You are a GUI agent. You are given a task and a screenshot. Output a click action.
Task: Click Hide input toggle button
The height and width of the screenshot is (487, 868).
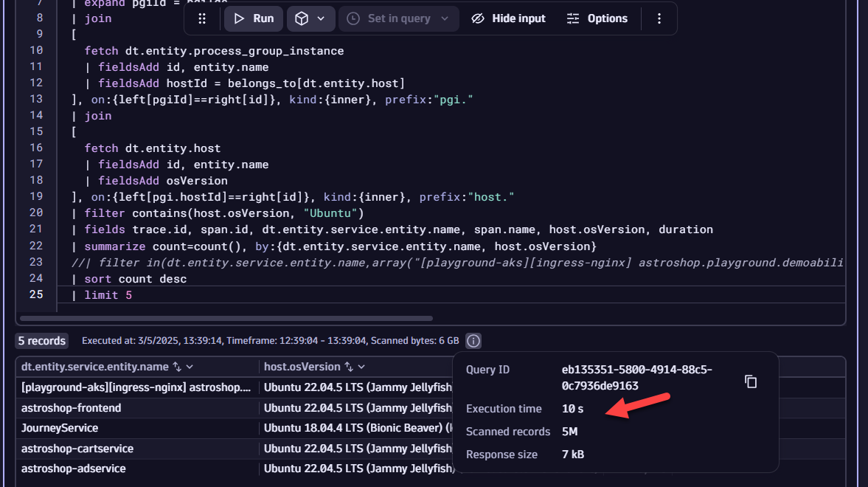[508, 19]
